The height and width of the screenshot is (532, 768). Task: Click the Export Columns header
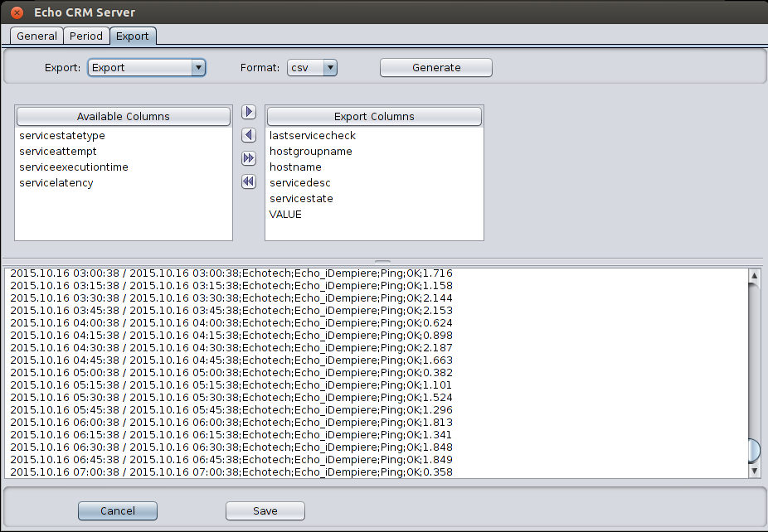[374, 117]
